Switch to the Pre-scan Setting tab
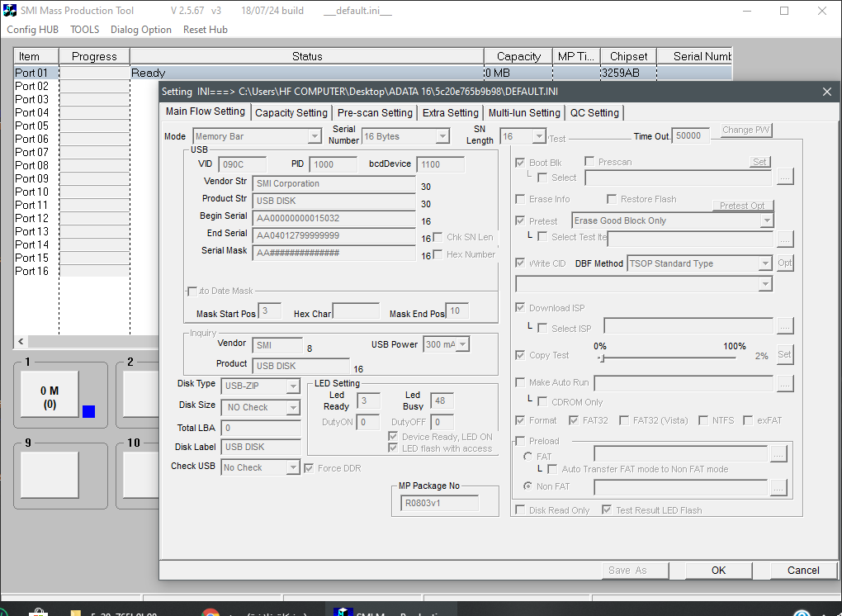 pyautogui.click(x=375, y=113)
